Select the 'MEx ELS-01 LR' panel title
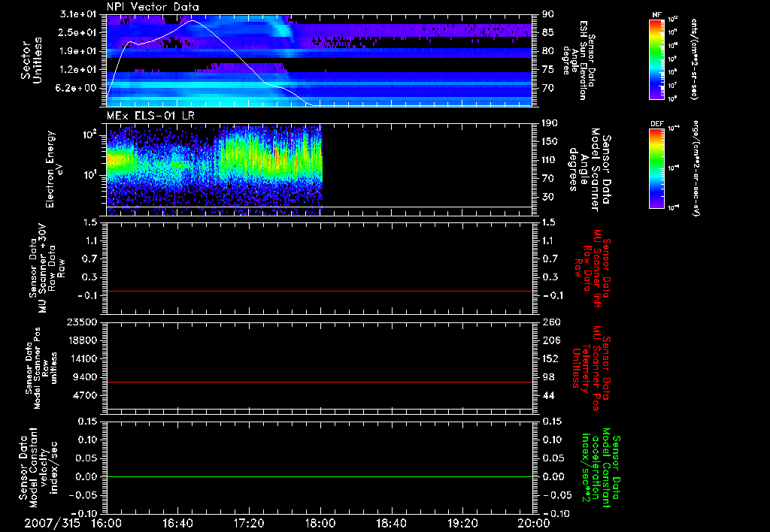770x532 pixels. point(150,116)
